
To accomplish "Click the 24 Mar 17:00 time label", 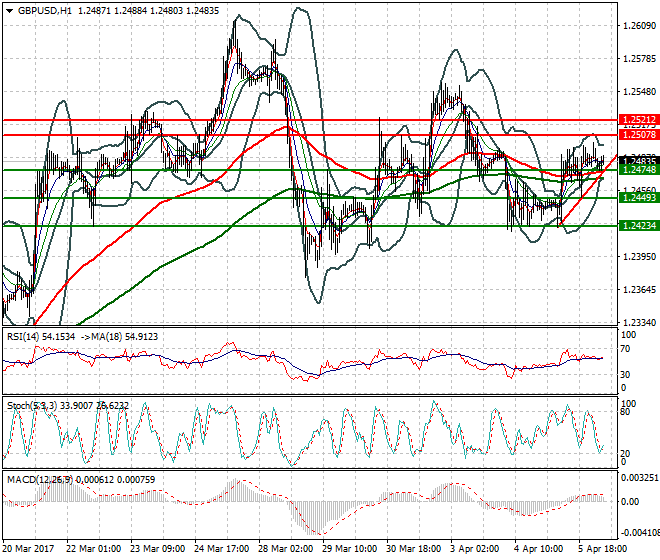I will [221, 549].
